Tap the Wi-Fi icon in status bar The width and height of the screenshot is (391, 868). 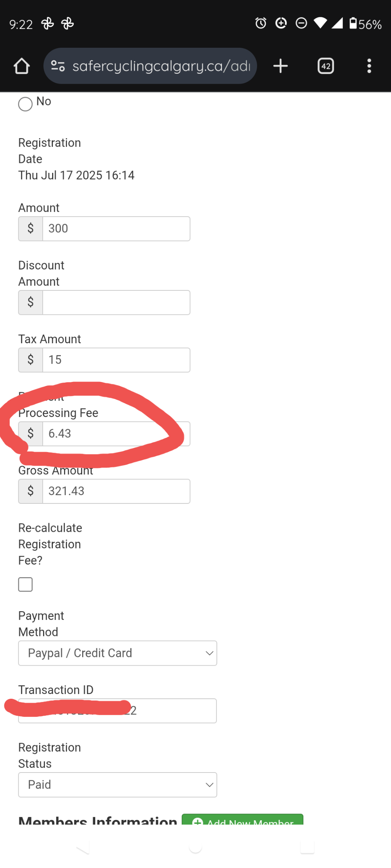tap(320, 23)
